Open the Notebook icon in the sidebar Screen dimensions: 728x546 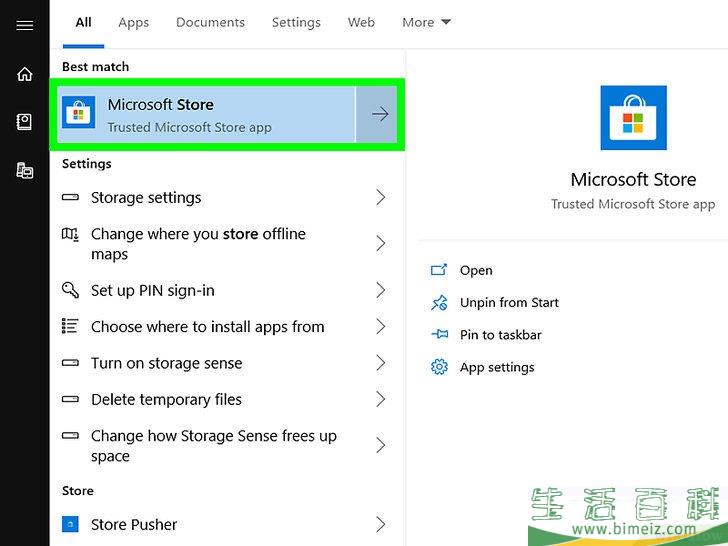pyautogui.click(x=24, y=122)
